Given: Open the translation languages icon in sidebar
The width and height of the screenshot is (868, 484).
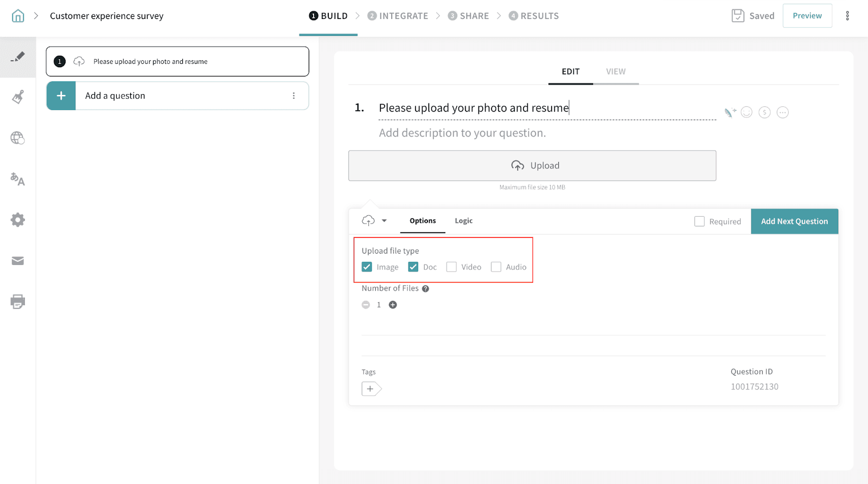Looking at the screenshot, I should click(x=18, y=179).
